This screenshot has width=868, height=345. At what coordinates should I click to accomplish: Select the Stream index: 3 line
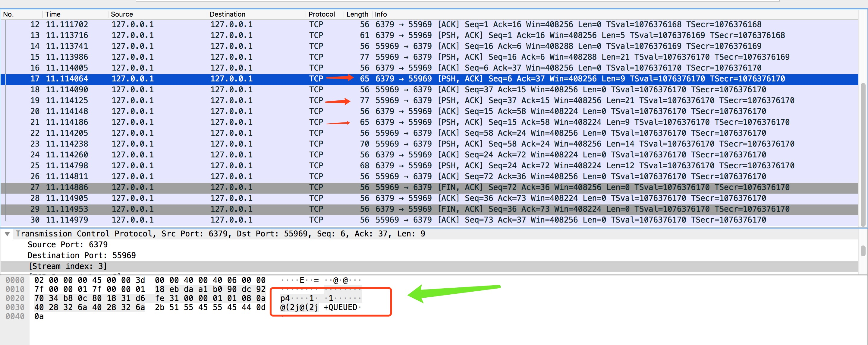pos(68,266)
